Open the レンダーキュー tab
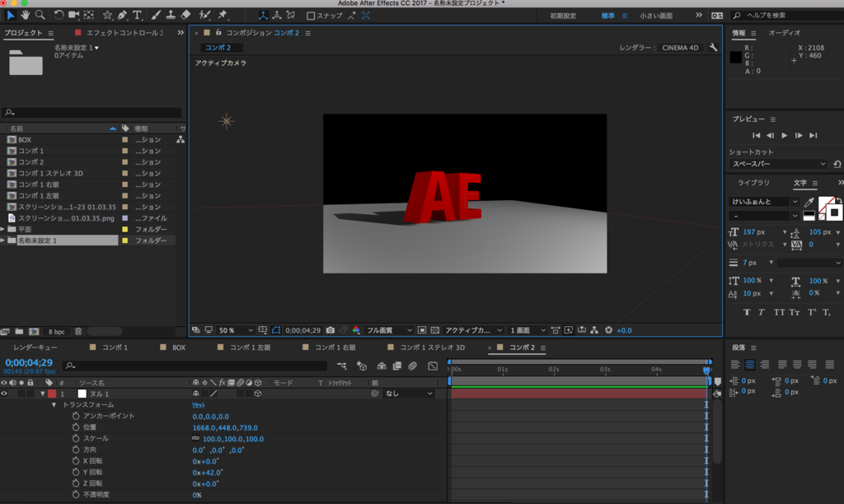 [x=35, y=348]
